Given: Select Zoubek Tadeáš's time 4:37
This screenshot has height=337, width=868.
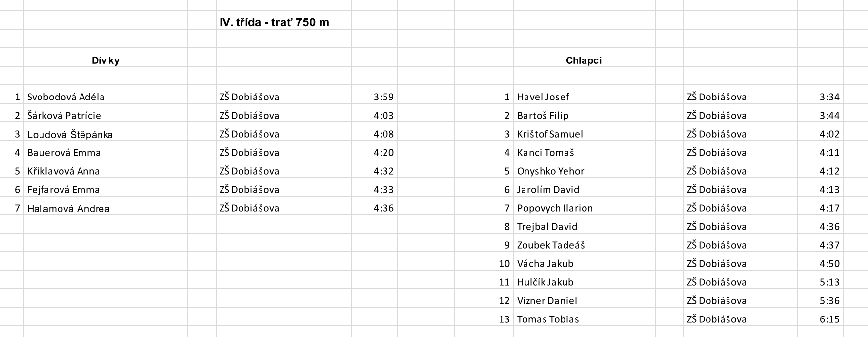Looking at the screenshot, I should click(x=829, y=245).
